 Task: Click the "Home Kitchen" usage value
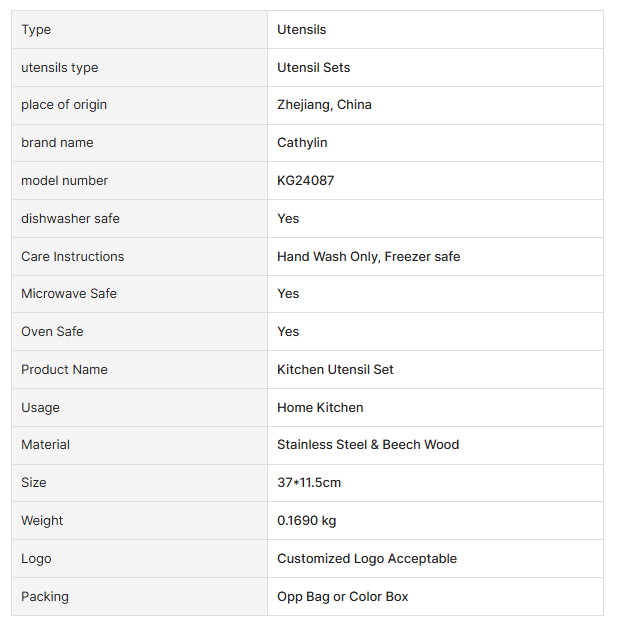(320, 408)
